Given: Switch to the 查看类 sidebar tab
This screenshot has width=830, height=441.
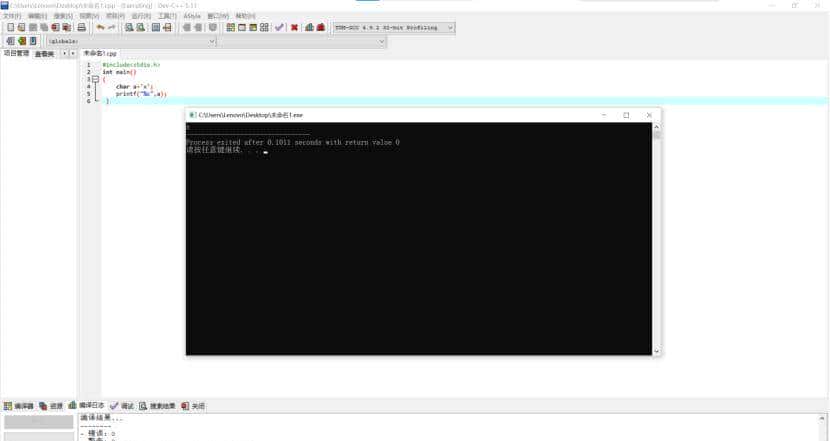Looking at the screenshot, I should click(x=44, y=54).
